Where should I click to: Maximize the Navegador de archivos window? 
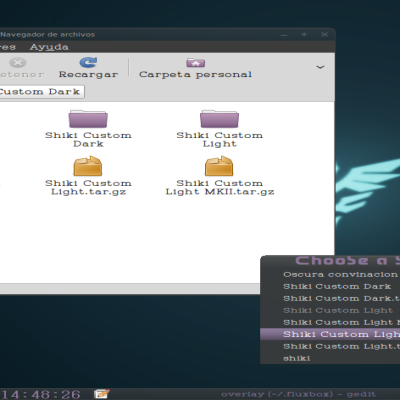(304, 34)
